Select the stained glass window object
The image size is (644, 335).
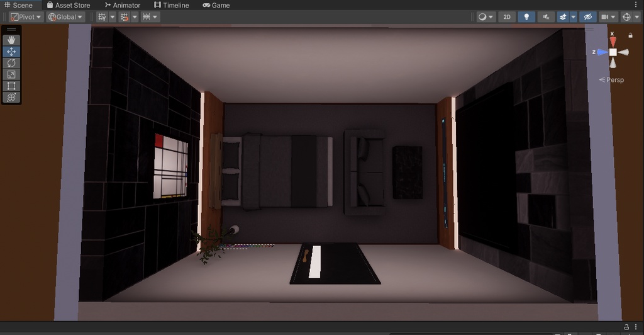point(171,166)
